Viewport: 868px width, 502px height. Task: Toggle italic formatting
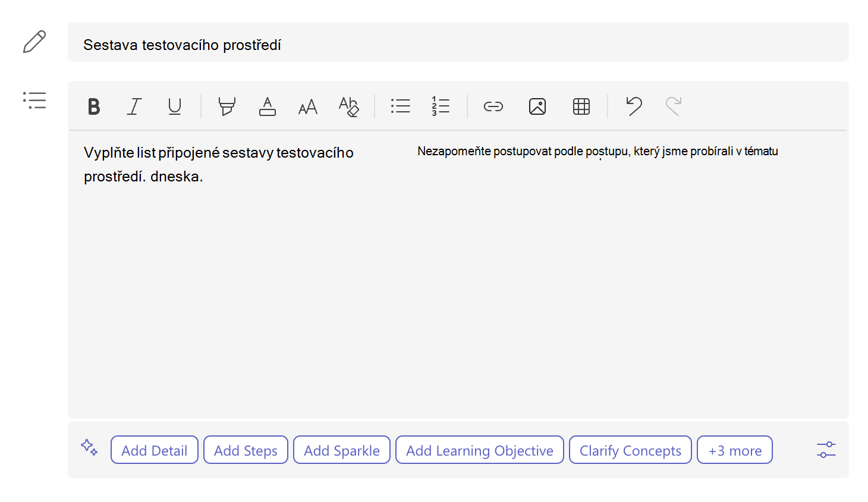[134, 106]
